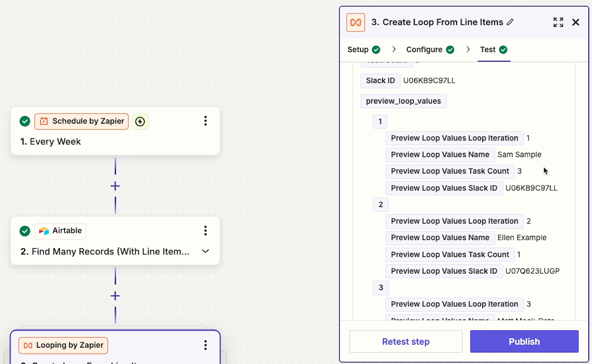592x364 pixels.
Task: Click Preview Loop Values Name label for Sam Sample
Action: tap(440, 154)
